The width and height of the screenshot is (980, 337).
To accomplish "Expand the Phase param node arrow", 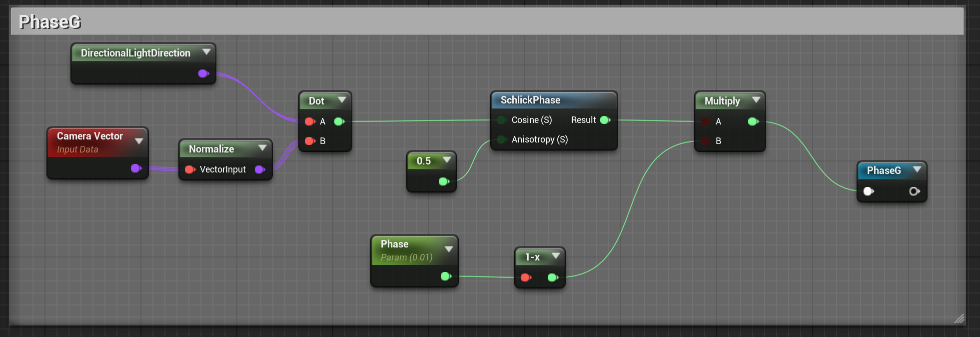I will (x=448, y=249).
